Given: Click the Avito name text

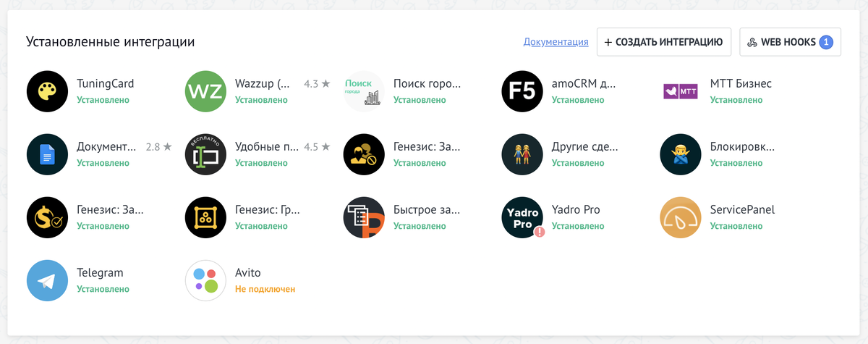Looking at the screenshot, I should [247, 272].
